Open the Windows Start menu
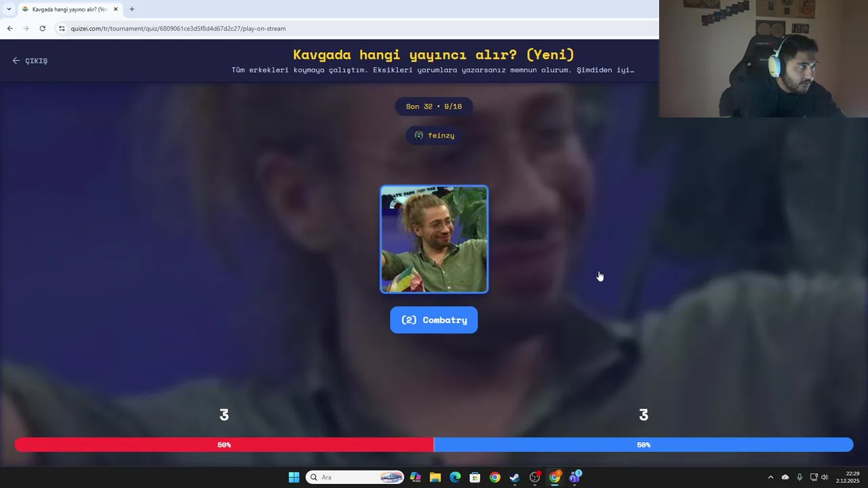The height and width of the screenshot is (488, 868). pos(294,477)
